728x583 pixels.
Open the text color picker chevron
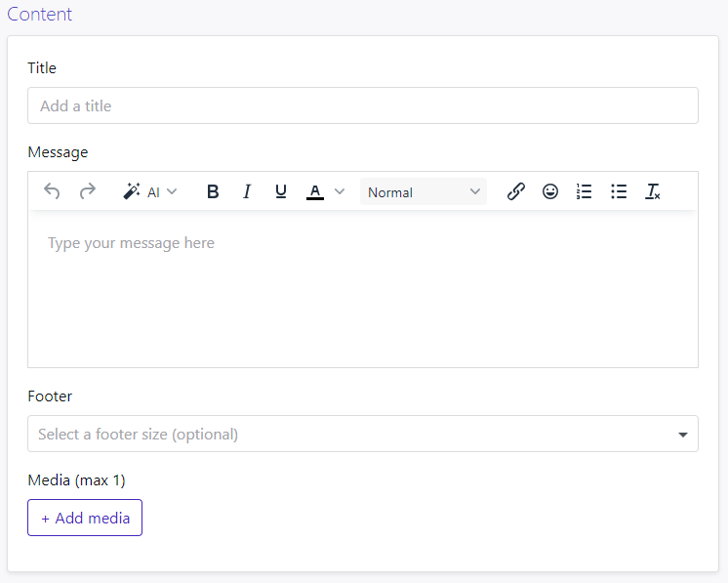(340, 192)
